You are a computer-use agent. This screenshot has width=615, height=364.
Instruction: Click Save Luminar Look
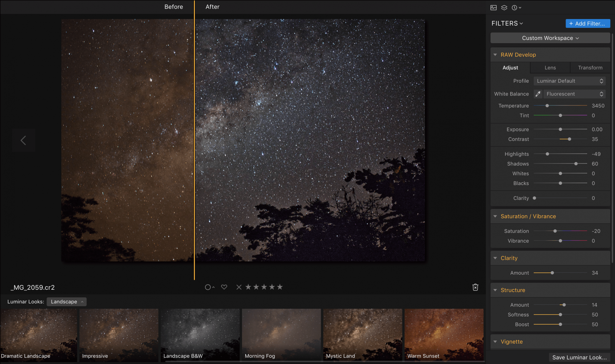(579, 357)
